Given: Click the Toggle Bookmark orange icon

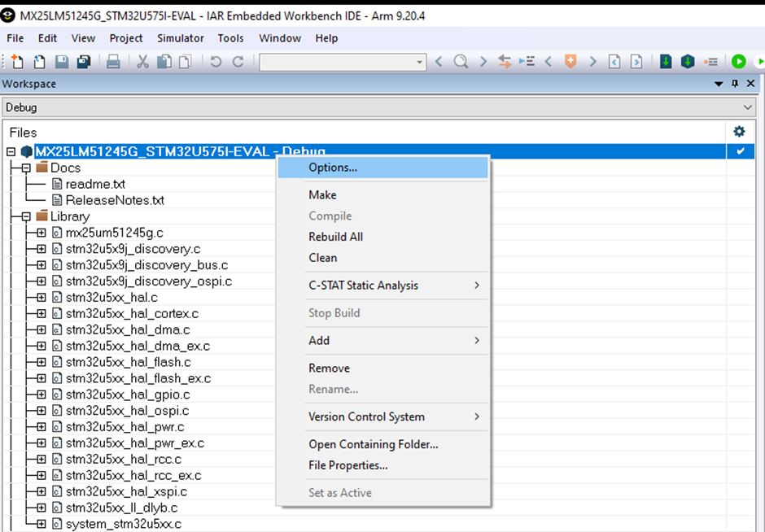Looking at the screenshot, I should coord(570,62).
